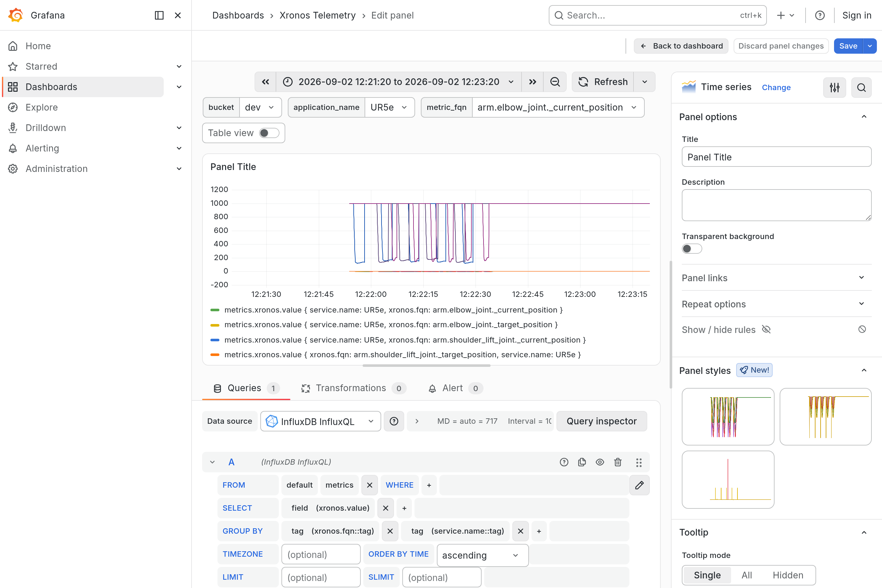Click the disabled show/hide rules icon
The height and width of the screenshot is (588, 882).
(x=862, y=329)
